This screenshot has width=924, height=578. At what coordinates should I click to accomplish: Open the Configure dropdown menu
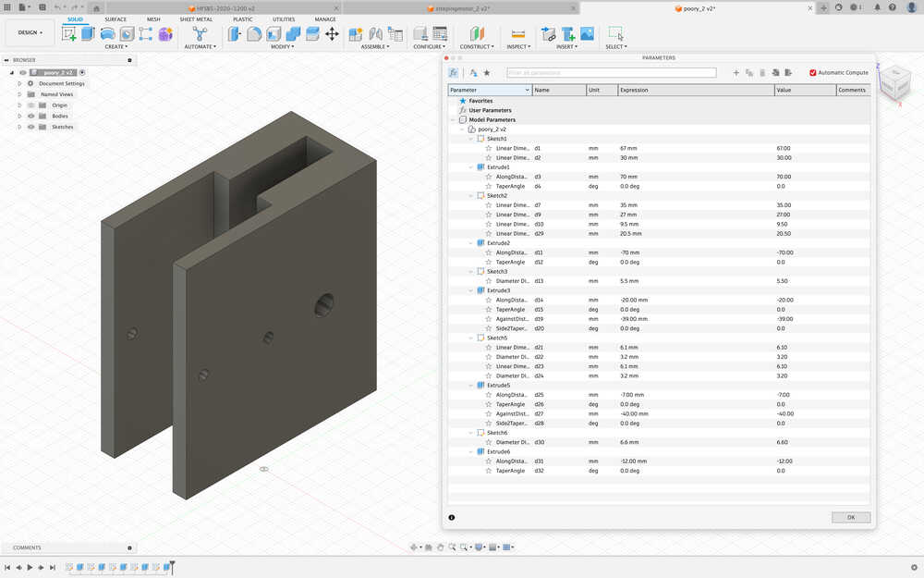point(430,46)
